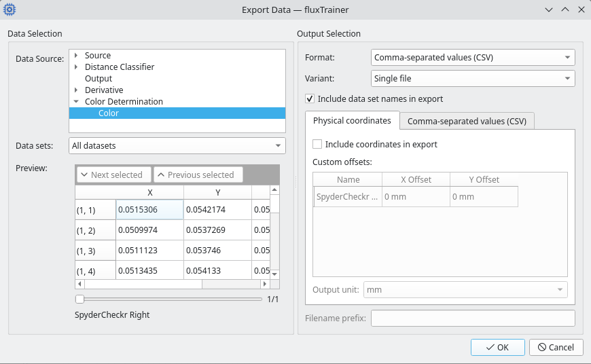Open the Variant dropdown
The width and height of the screenshot is (591, 364).
coord(473,78)
